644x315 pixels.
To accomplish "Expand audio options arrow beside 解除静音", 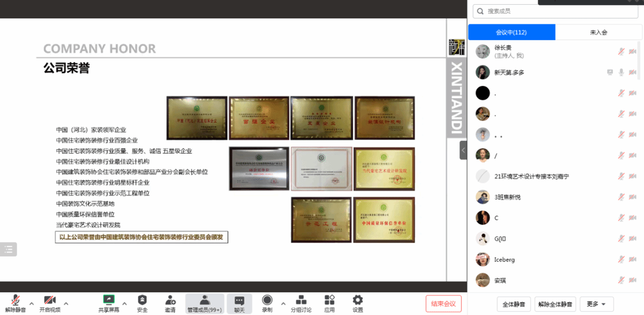I will pyautogui.click(x=32, y=303).
